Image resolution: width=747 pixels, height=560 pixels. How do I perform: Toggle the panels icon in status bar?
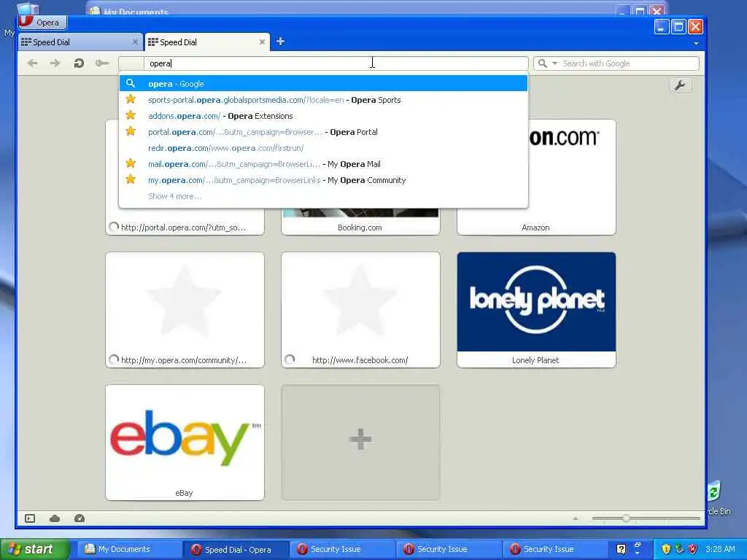[30, 518]
